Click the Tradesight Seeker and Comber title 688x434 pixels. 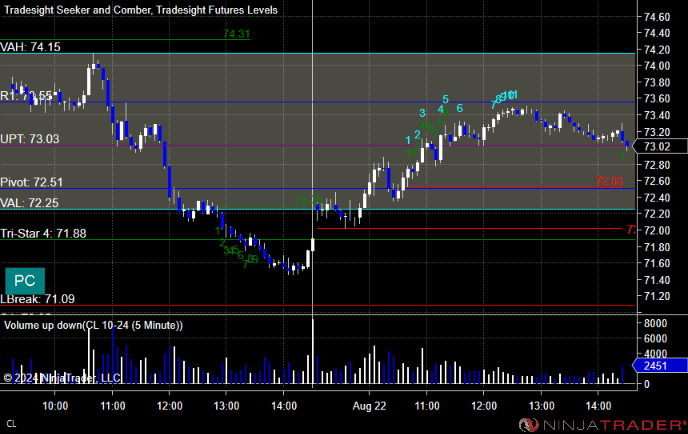(141, 10)
